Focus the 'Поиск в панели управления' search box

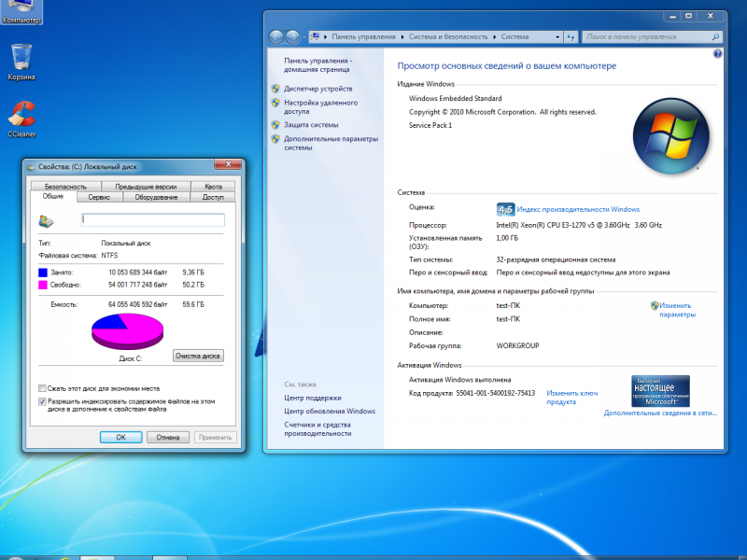[x=652, y=36]
